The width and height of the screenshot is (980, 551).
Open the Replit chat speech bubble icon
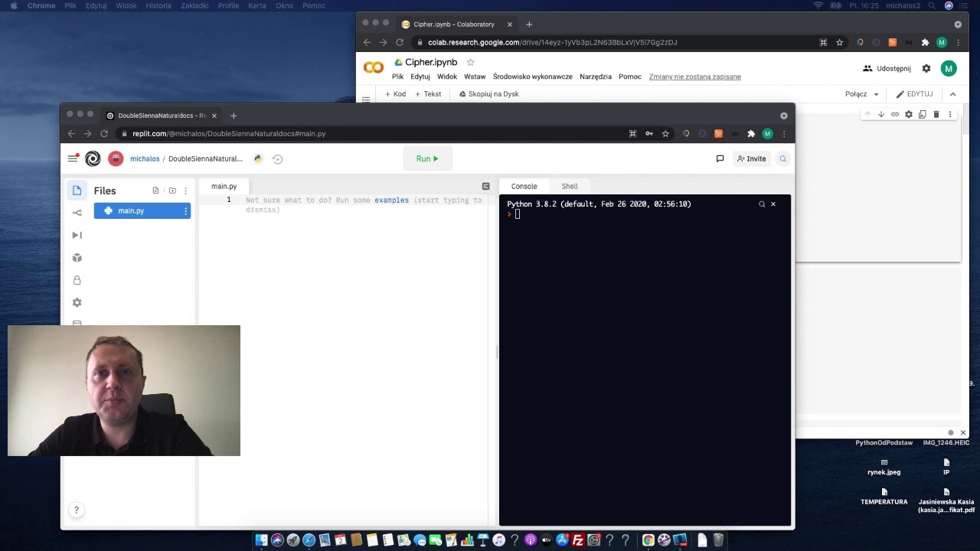point(720,158)
